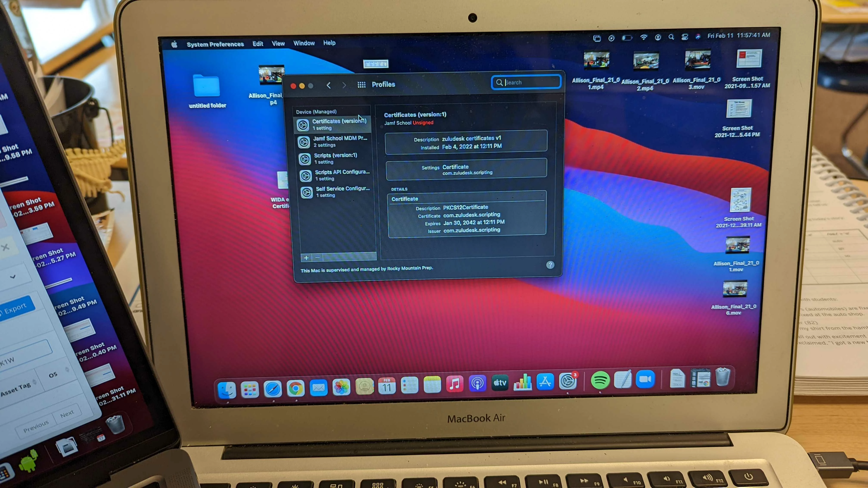Viewport: 868px width, 488px height.
Task: Open Control Center in the menu bar
Action: tap(684, 37)
